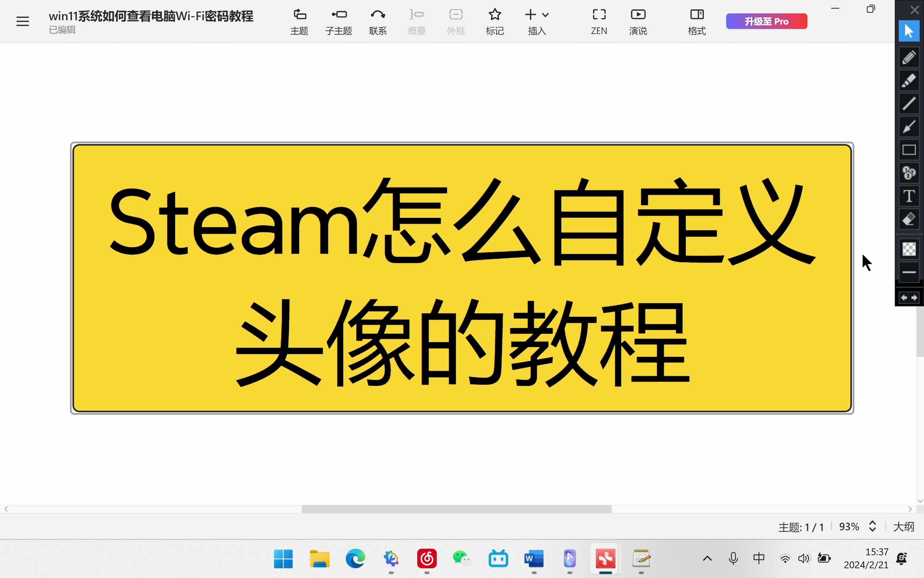Open NetEase Cloud Music from taskbar
The image size is (924, 578).
[427, 559]
